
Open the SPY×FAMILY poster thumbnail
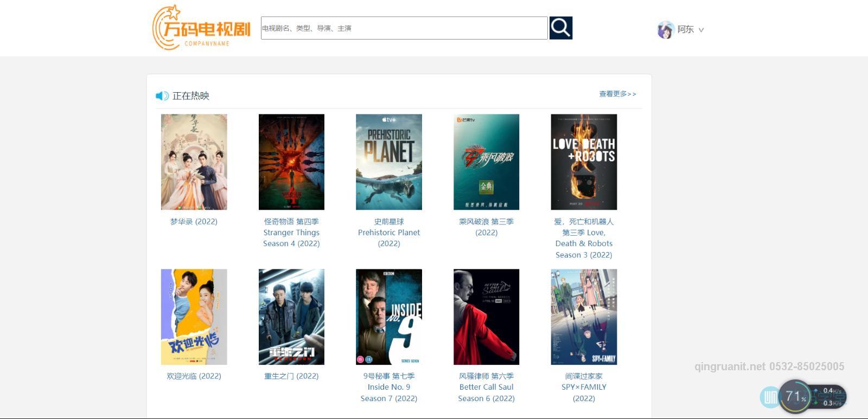pyautogui.click(x=584, y=317)
